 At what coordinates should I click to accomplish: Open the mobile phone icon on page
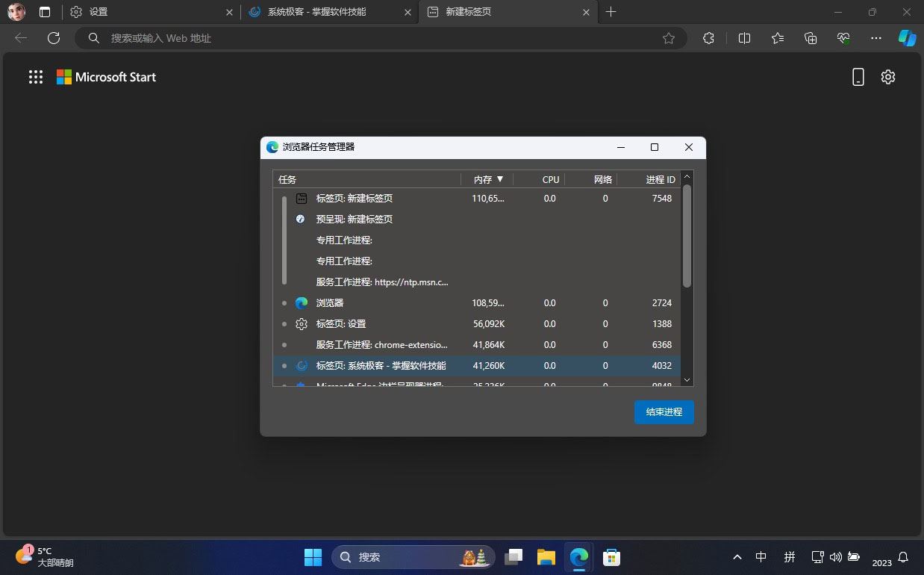pyautogui.click(x=858, y=77)
